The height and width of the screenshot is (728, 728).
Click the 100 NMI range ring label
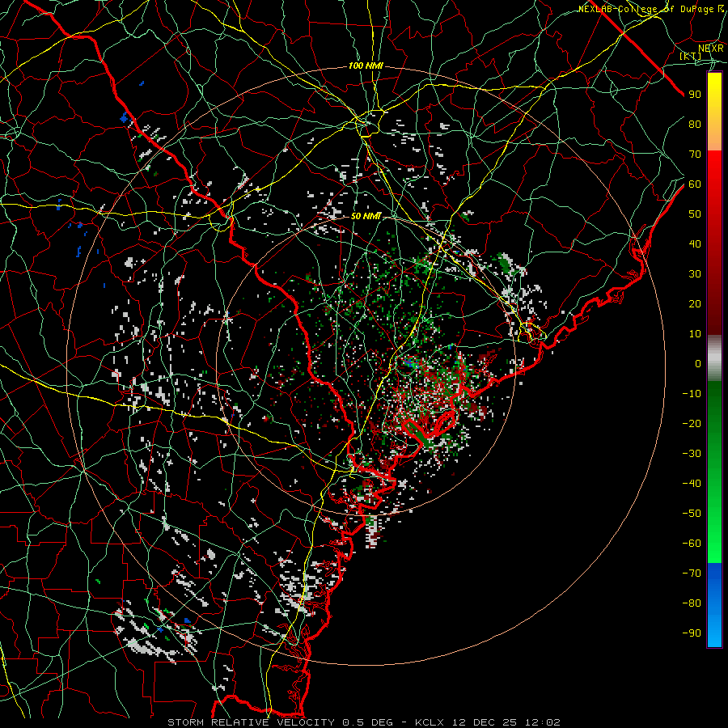pos(366,66)
